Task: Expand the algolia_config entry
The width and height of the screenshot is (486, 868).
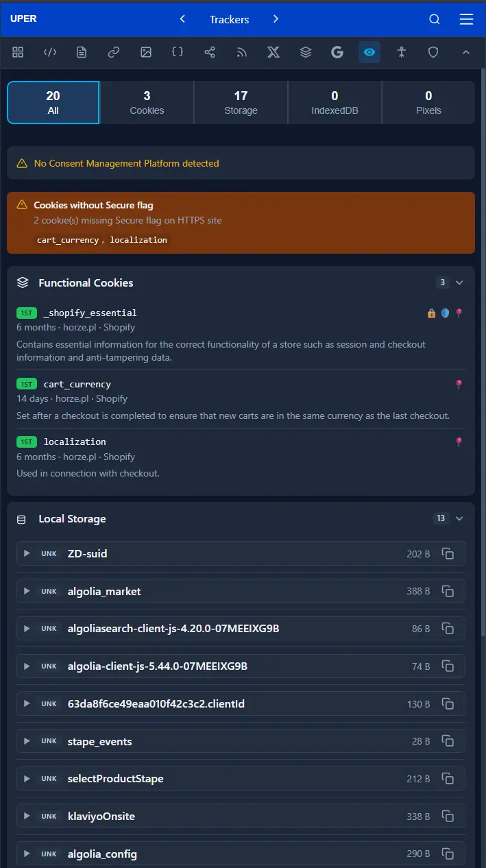Action: click(27, 854)
